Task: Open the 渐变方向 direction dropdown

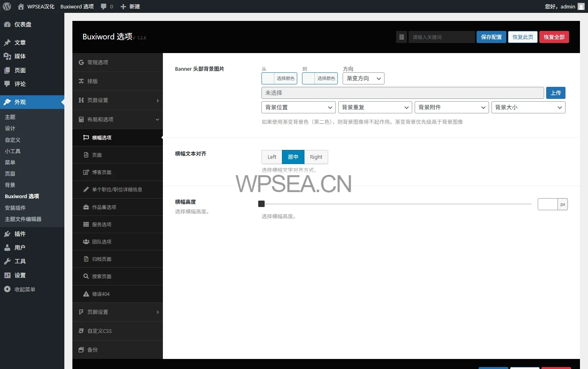Action: [363, 78]
